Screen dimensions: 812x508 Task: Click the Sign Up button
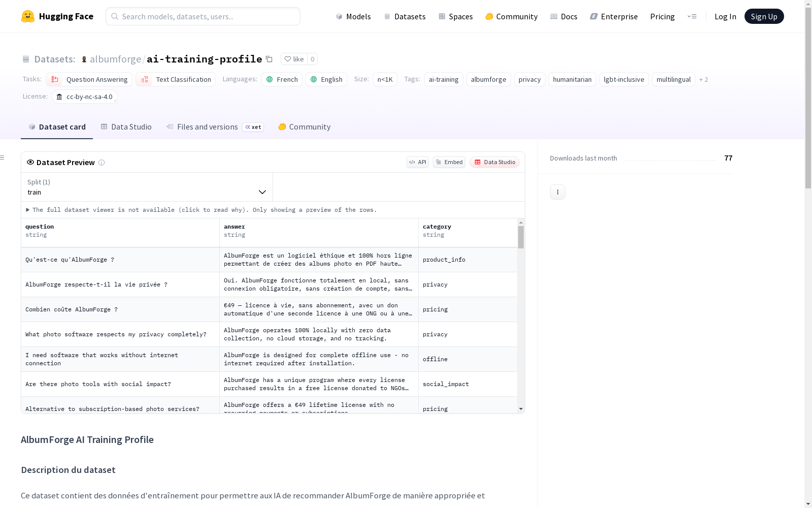coord(764,16)
